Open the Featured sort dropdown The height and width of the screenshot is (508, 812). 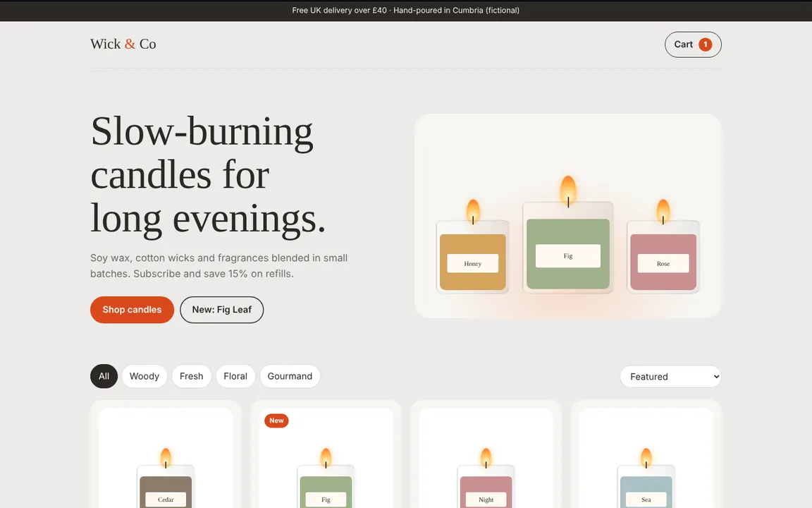coord(670,377)
